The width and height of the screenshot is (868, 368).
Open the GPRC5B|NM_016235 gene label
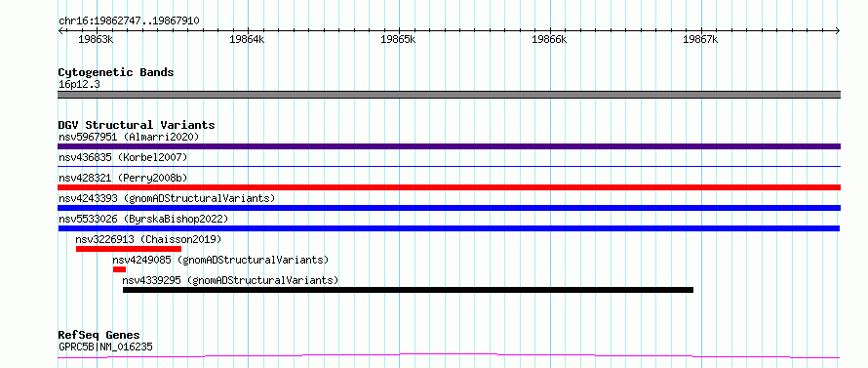tap(105, 348)
